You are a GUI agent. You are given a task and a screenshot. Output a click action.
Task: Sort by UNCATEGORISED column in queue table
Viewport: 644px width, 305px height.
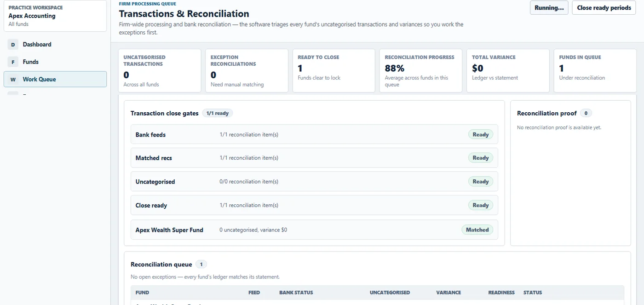coord(390,293)
